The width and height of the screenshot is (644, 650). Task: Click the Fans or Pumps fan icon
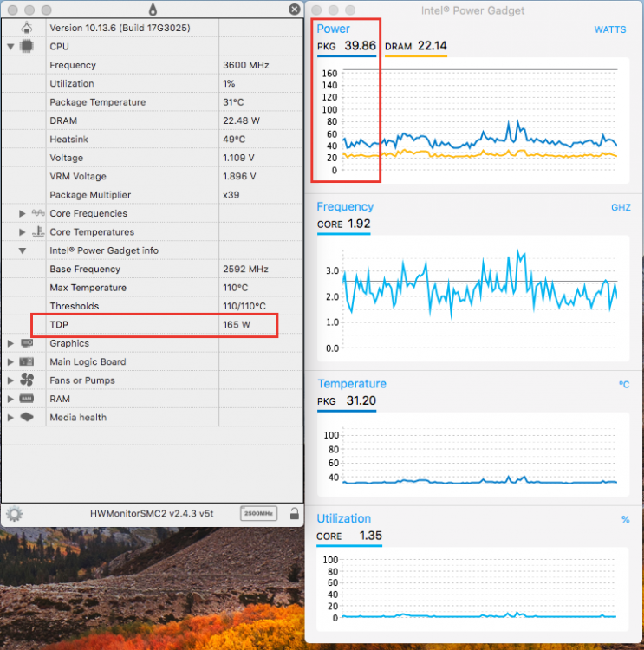27,380
